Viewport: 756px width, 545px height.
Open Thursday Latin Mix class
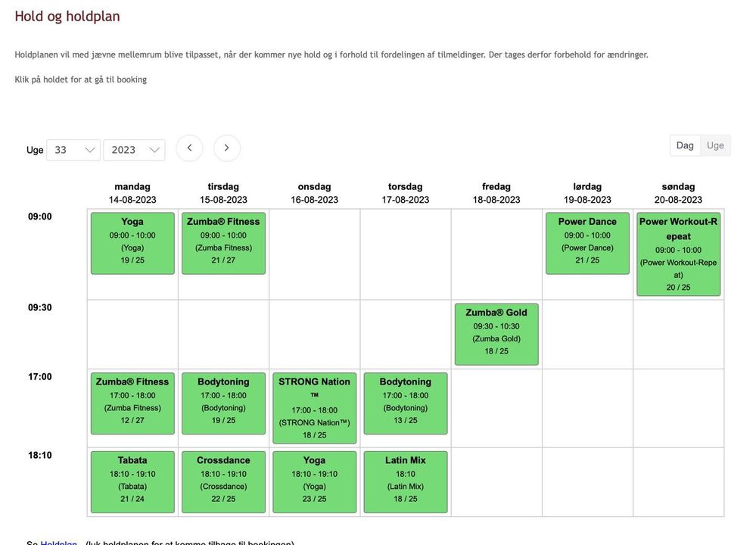(x=405, y=481)
